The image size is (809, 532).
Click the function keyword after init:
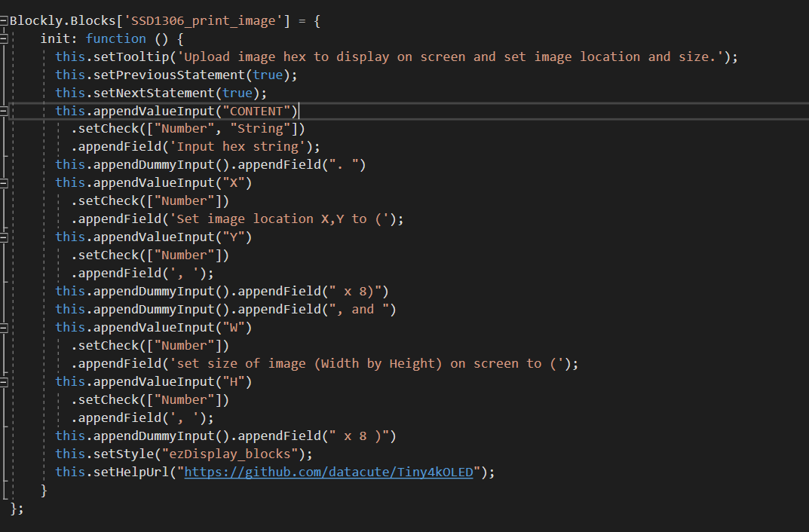115,38
